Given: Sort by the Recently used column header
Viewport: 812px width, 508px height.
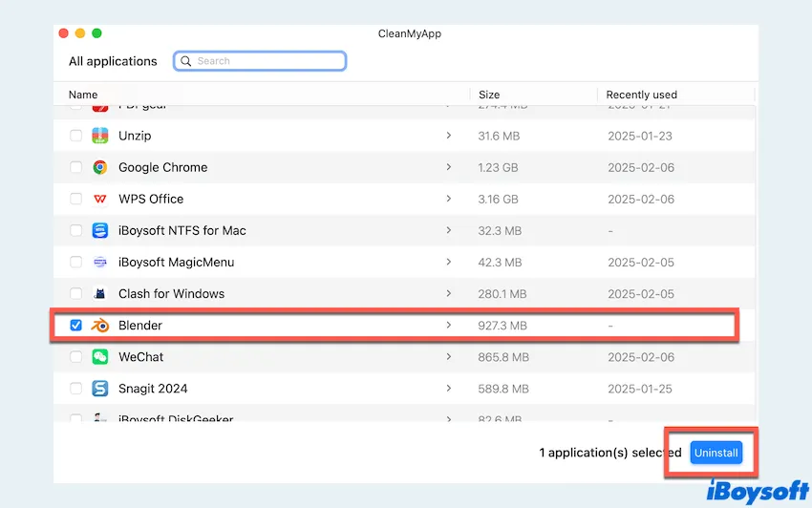Looking at the screenshot, I should point(641,95).
